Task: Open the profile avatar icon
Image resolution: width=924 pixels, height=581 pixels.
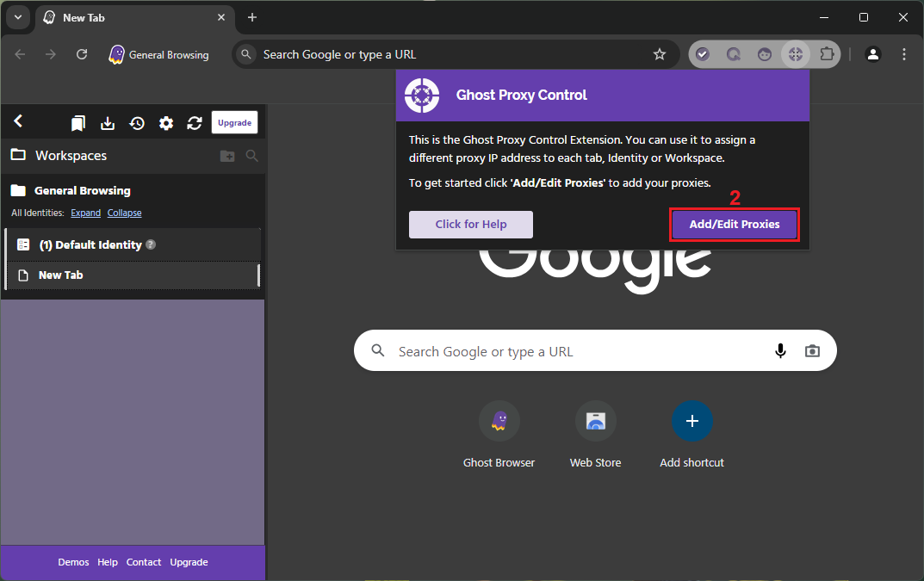Action: [x=872, y=54]
